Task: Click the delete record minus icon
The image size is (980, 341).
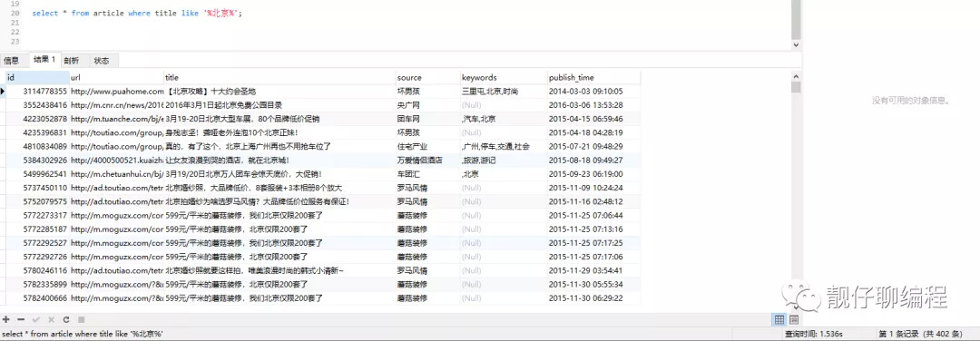Action: [x=21, y=319]
